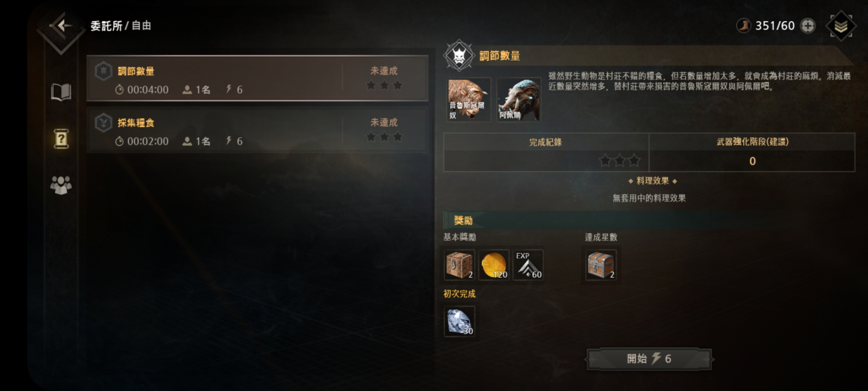Viewport: 868px width, 391px height.
Task: Select the 調節數量 quest entry
Action: click(x=258, y=78)
